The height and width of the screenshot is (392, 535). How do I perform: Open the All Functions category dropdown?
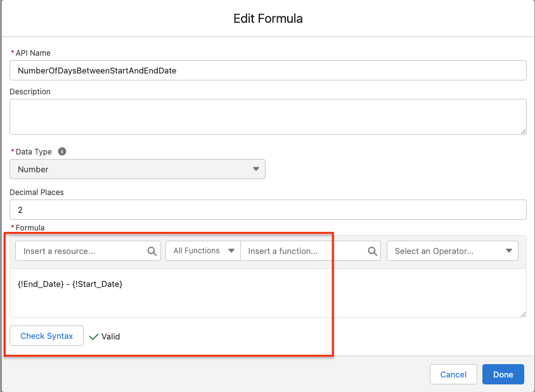click(x=203, y=251)
